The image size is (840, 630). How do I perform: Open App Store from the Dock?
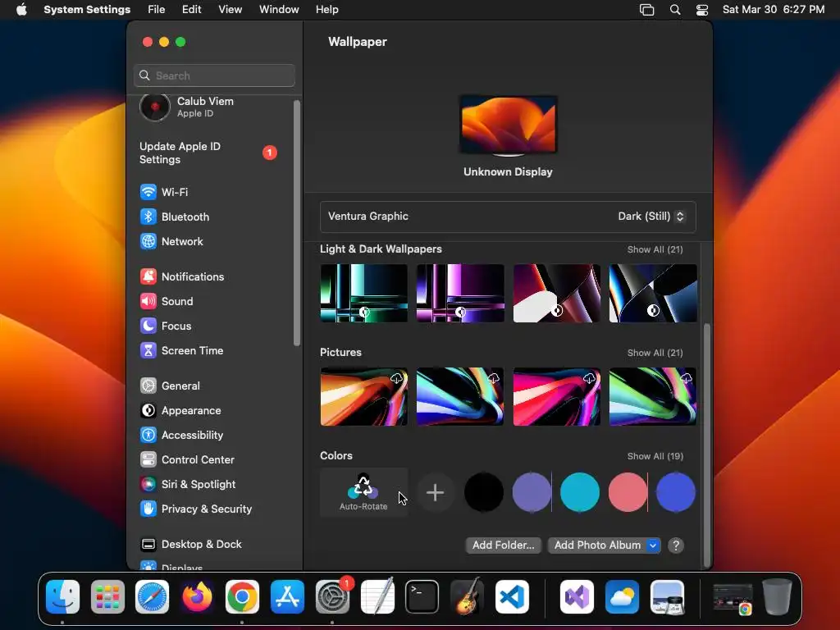click(287, 596)
